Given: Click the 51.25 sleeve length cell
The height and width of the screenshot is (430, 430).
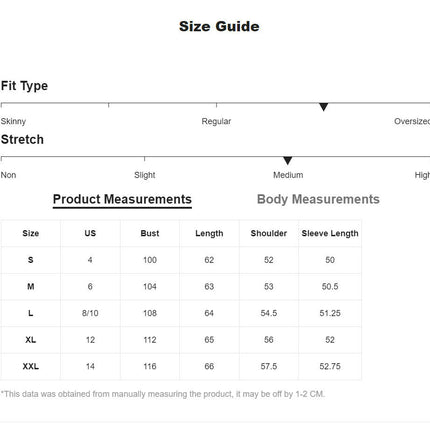Looking at the screenshot, I should click(x=330, y=313).
